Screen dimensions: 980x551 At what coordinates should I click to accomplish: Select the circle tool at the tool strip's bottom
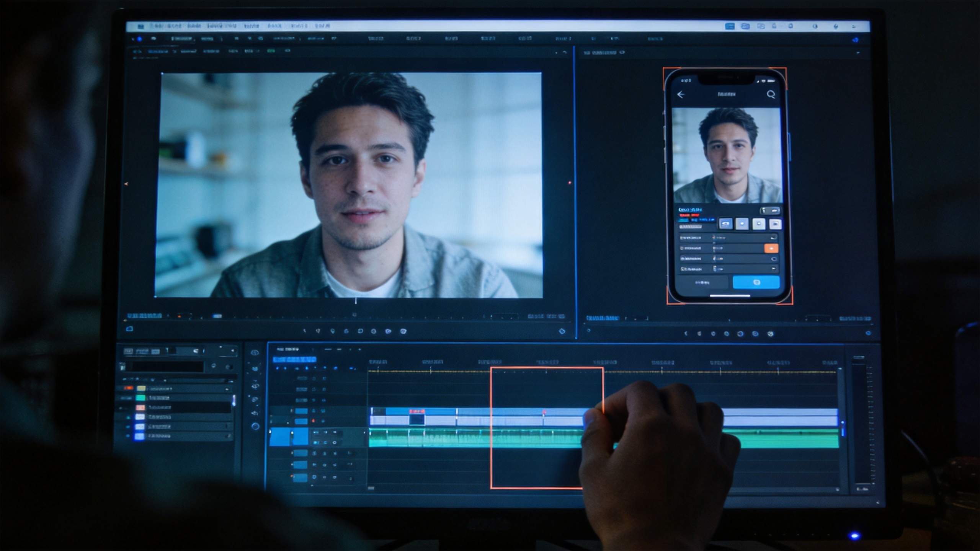pos(255,426)
